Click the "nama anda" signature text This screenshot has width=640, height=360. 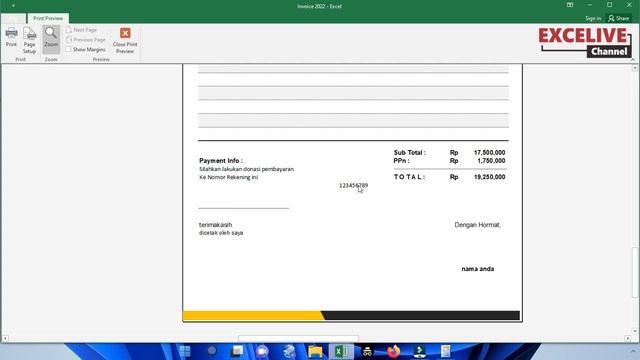pos(478,269)
